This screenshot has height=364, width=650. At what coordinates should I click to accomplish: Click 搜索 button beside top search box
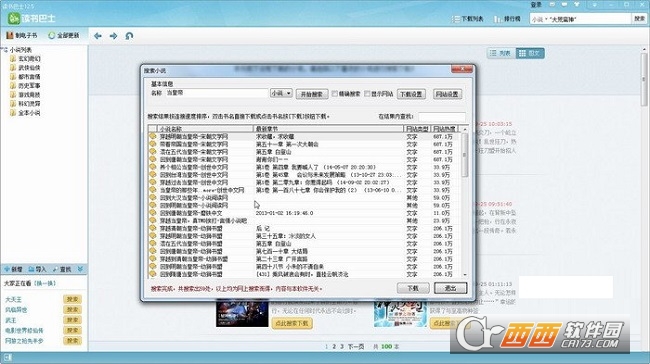click(x=640, y=19)
